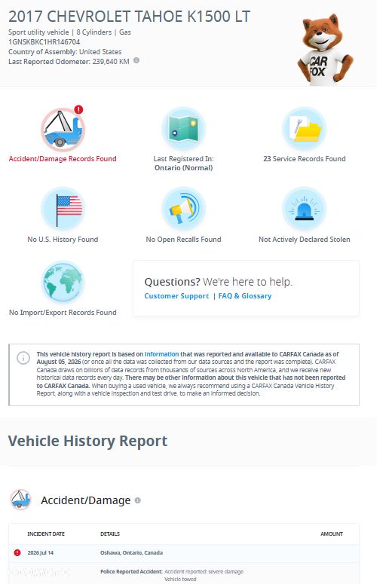Click Sport utility vehicle | 8 Cylinders | Gas text
This screenshot has width=392, height=584.
click(69, 32)
